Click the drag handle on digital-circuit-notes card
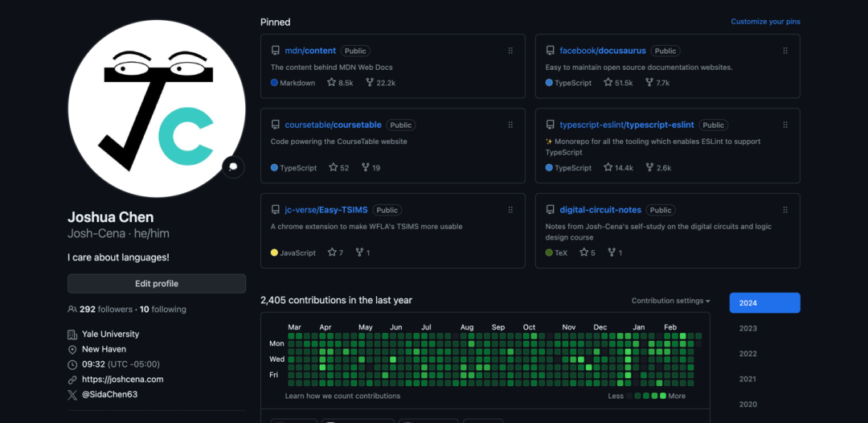This screenshot has height=423, width=868. (785, 210)
